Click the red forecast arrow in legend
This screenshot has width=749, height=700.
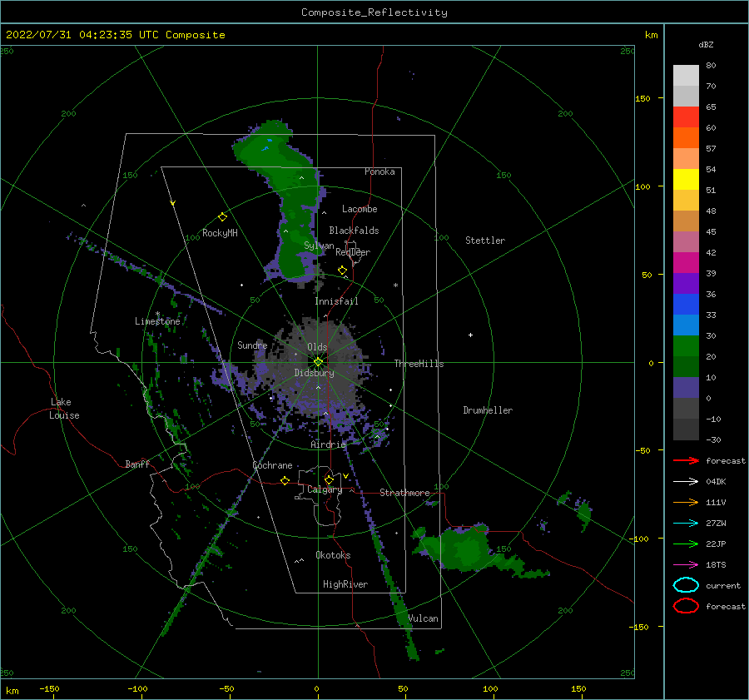(x=686, y=460)
